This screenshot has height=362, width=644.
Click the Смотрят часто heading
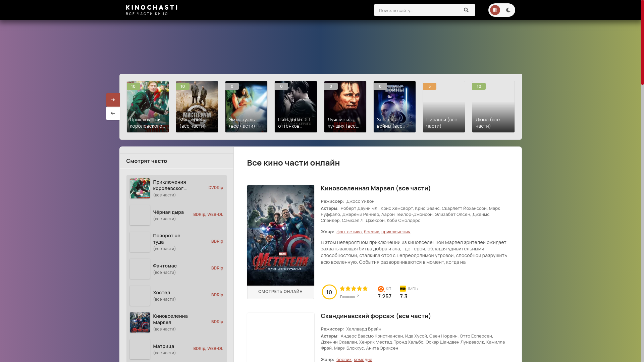click(147, 161)
